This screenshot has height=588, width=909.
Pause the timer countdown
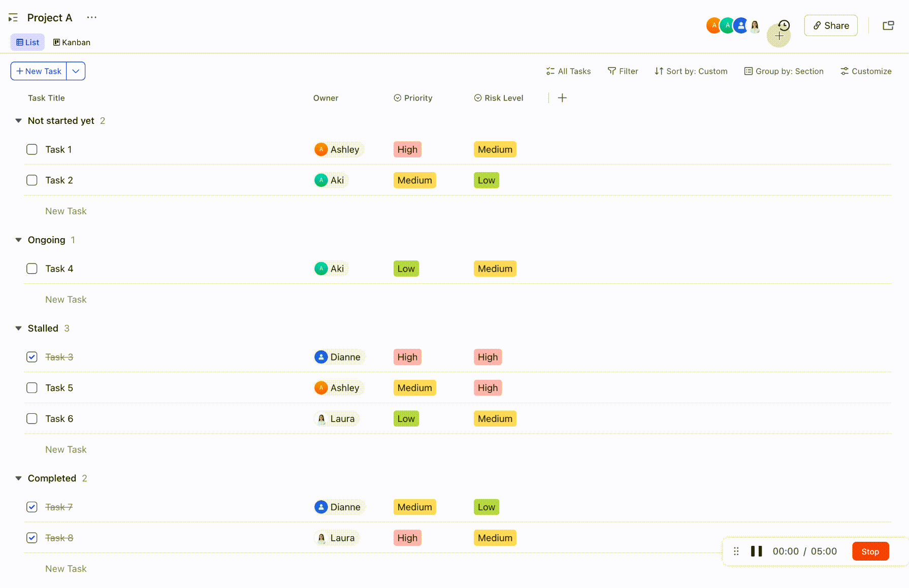coord(756,551)
